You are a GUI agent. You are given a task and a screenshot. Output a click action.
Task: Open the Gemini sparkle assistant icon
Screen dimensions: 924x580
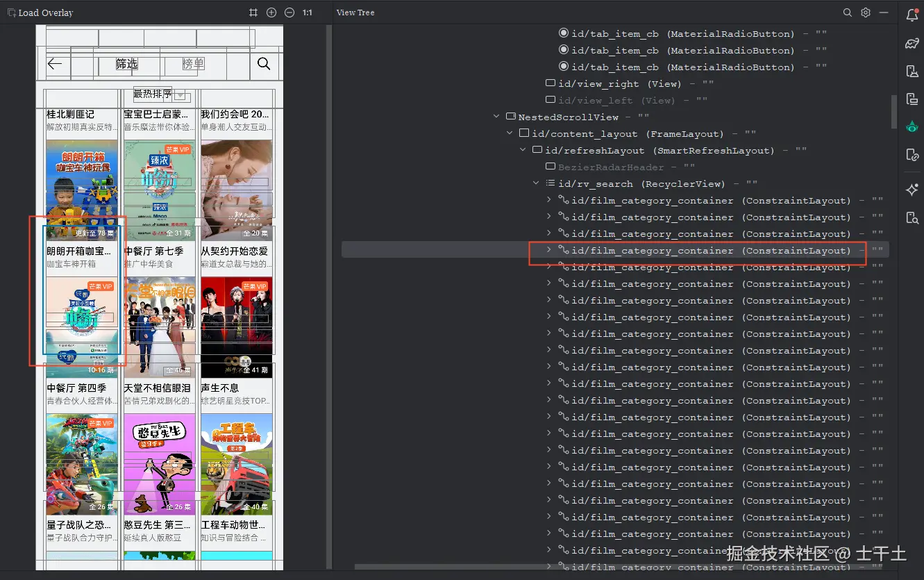(x=912, y=190)
